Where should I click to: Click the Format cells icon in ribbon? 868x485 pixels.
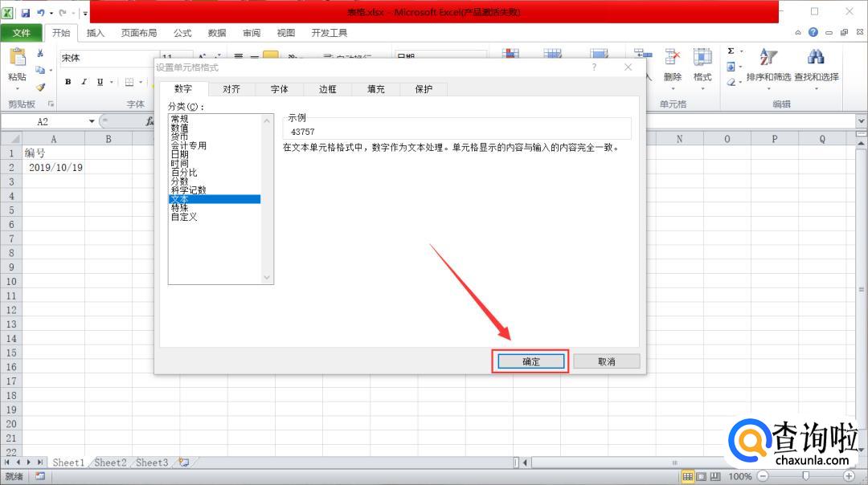[702, 58]
